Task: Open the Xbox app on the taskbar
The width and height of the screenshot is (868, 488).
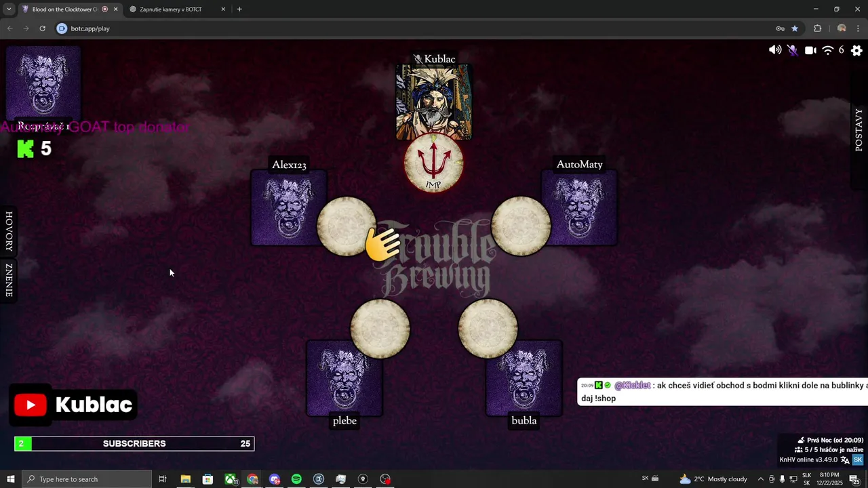Action: click(231, 479)
